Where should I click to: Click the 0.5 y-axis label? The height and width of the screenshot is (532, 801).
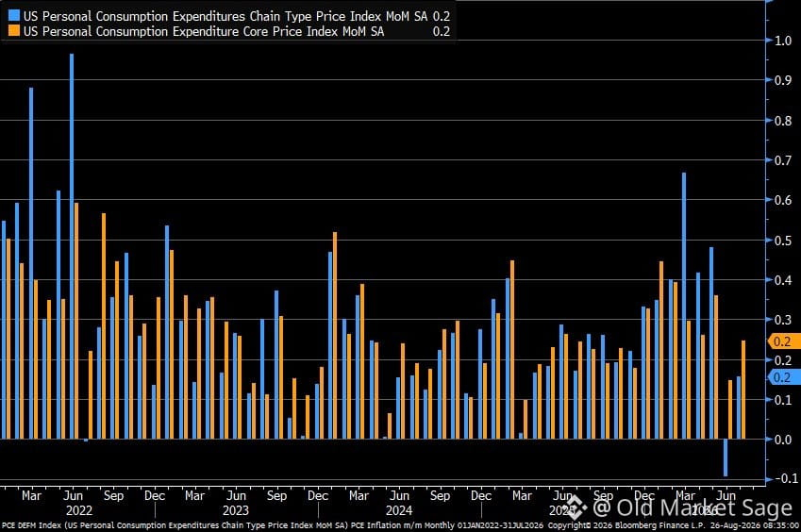click(783, 241)
